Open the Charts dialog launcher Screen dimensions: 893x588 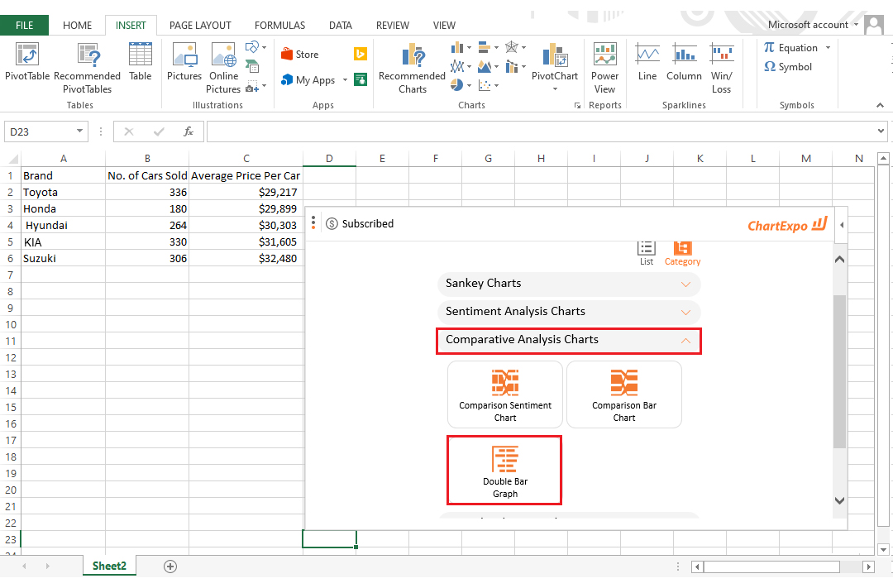(577, 105)
